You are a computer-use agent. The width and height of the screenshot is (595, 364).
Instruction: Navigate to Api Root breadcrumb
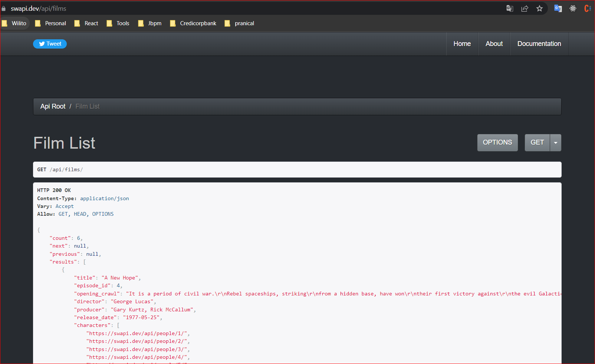53,106
